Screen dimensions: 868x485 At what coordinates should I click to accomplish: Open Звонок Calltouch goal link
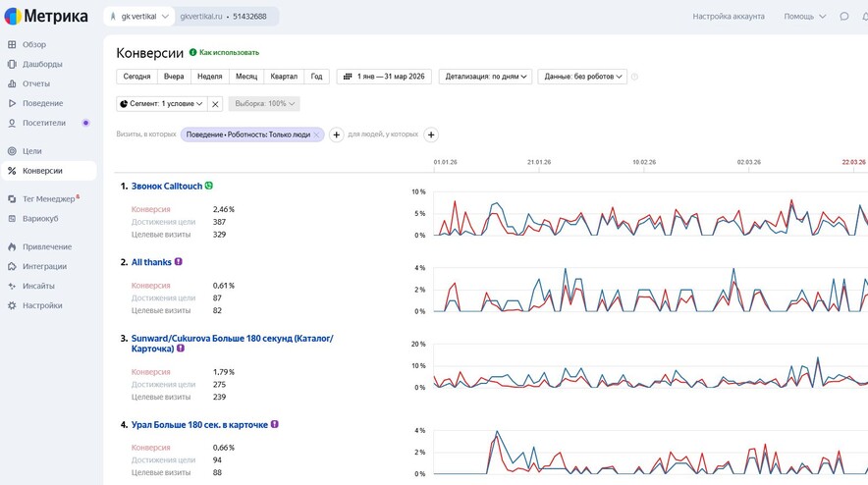(x=167, y=186)
